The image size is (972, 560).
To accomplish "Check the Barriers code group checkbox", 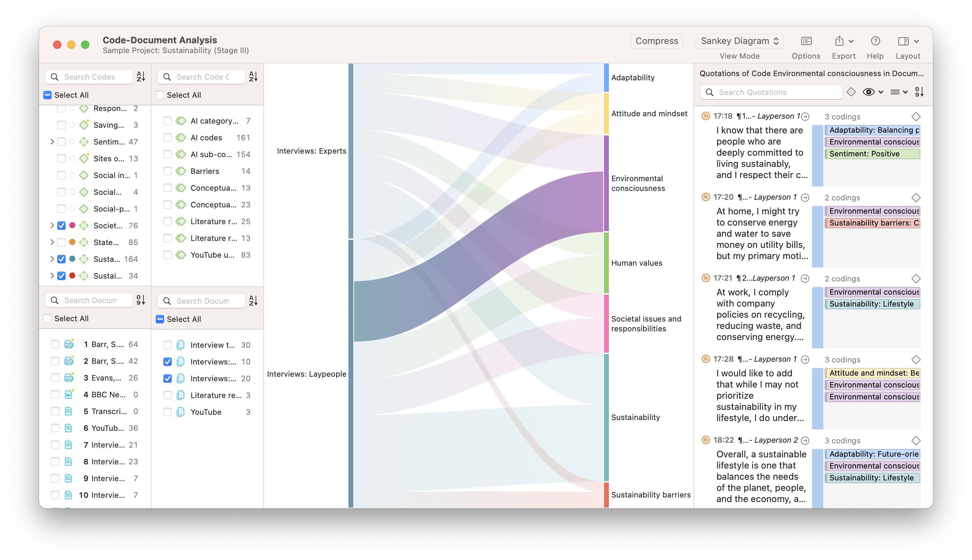I will click(167, 171).
